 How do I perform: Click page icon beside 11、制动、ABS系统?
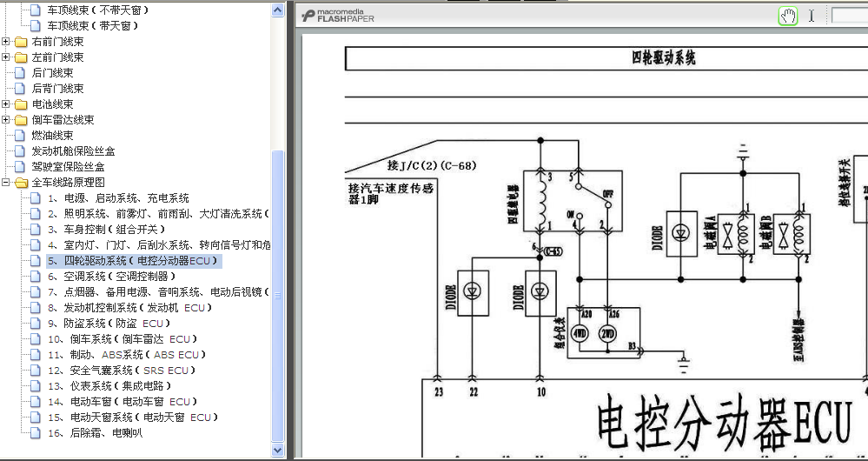36,355
